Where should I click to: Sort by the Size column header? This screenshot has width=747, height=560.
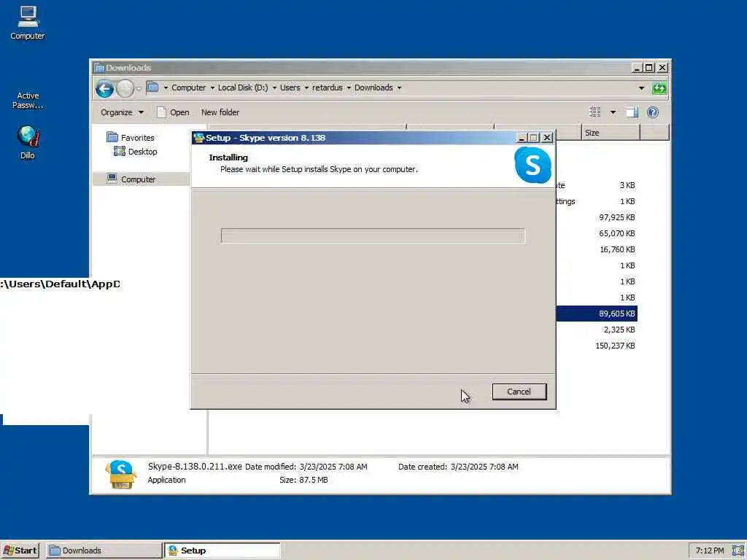click(611, 133)
